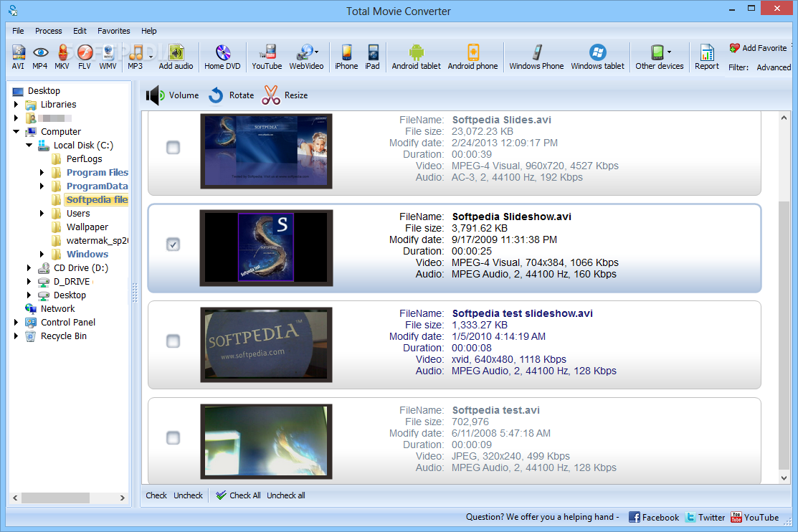This screenshot has width=798, height=532.
Task: Click Softpedia test slideshow.avi thumbnail
Action: pyautogui.click(x=266, y=345)
